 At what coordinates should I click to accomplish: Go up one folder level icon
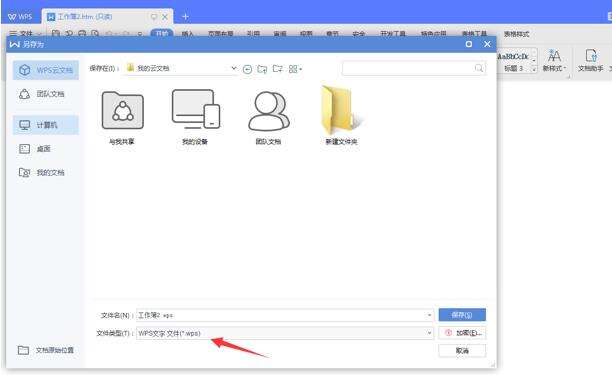[262, 69]
